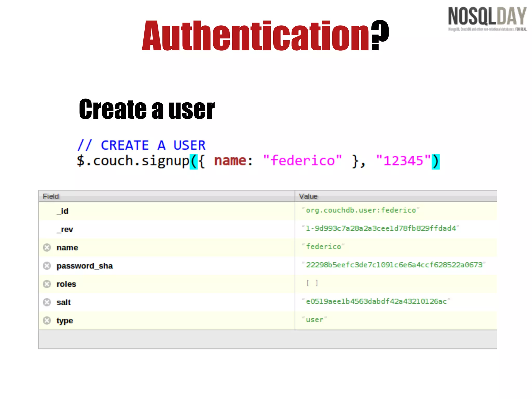Viewport: 532px width, 399px height.
Task: Click the password_sha hash value 22298b5eefc3
Action: (394, 265)
